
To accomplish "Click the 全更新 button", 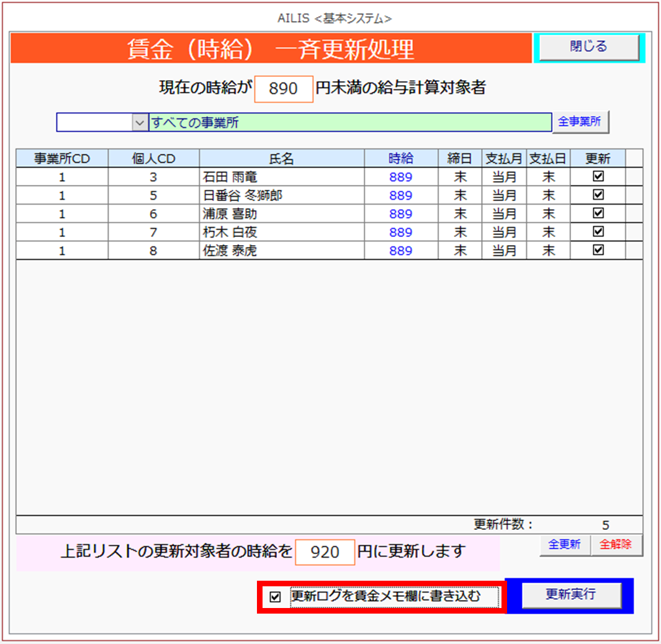I will click(564, 545).
